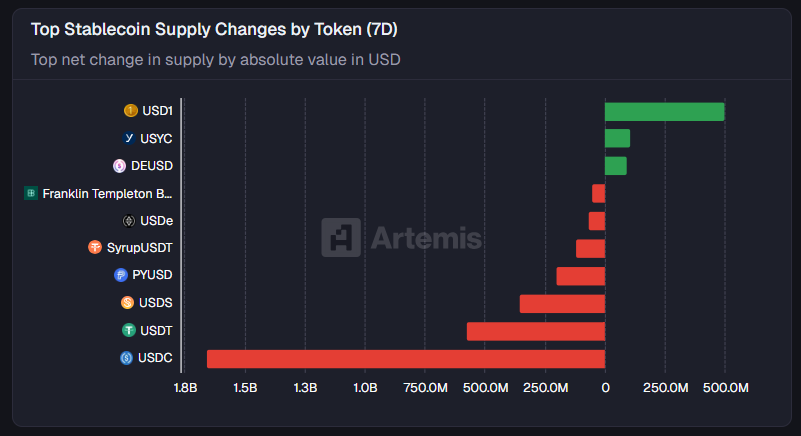The image size is (801, 436).
Task: Click the red PYUSD bar
Action: 580,276
